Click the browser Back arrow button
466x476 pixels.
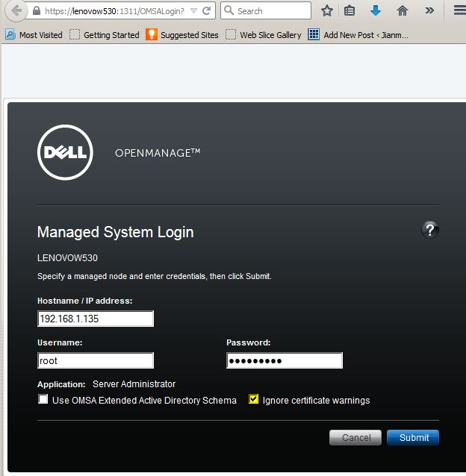[x=16, y=11]
